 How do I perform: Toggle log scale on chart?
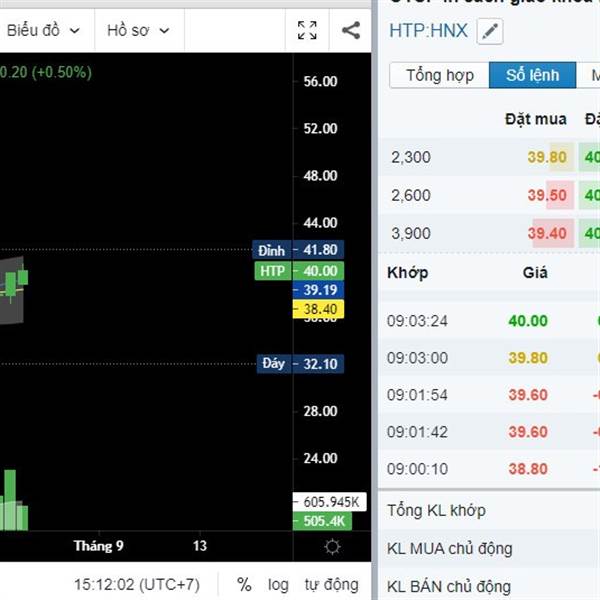pyautogui.click(x=278, y=585)
